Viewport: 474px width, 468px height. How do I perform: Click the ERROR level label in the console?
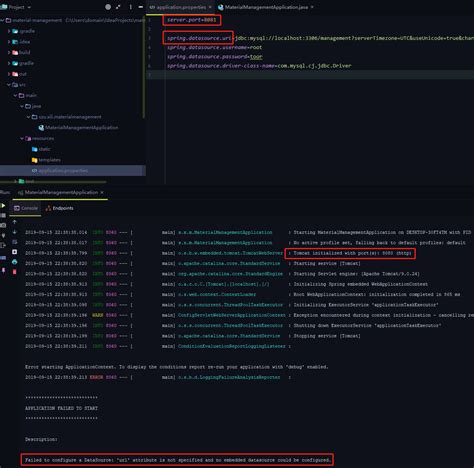(96, 377)
